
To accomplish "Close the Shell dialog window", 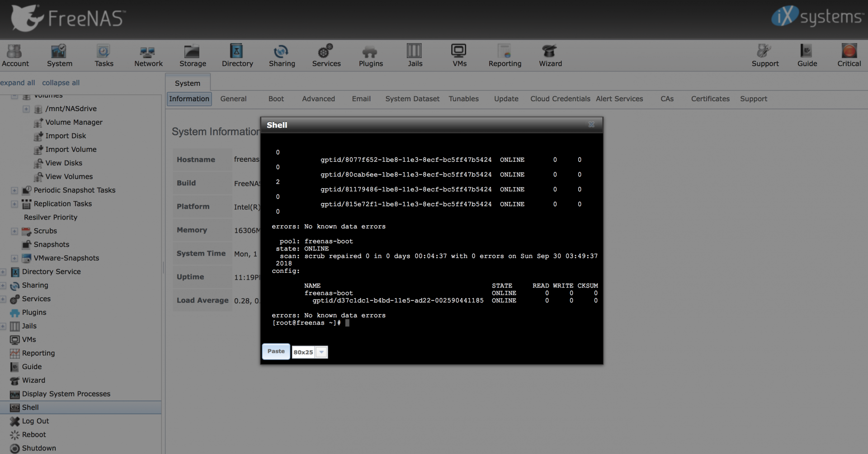I will pyautogui.click(x=591, y=125).
